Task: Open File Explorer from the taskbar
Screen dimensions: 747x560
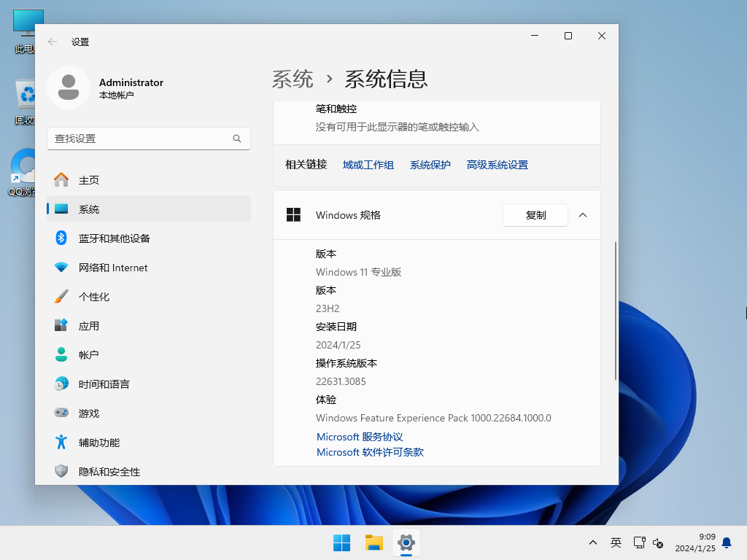Action: pos(374,542)
